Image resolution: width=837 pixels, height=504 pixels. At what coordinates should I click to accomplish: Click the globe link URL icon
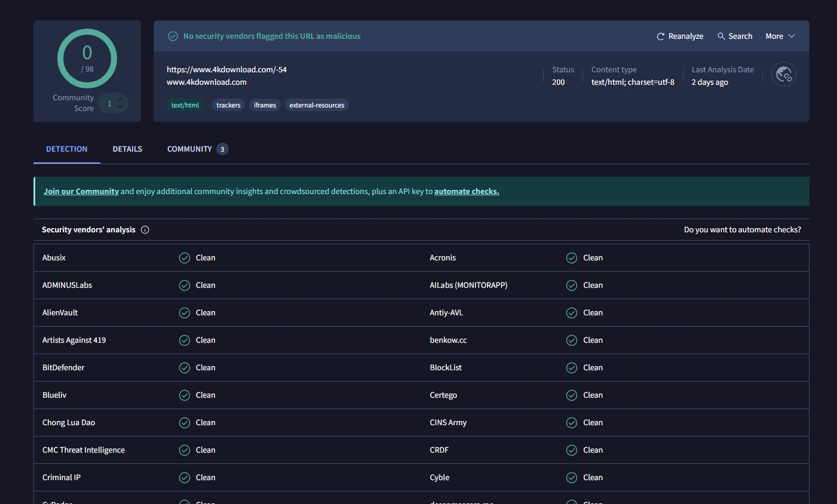pos(784,75)
